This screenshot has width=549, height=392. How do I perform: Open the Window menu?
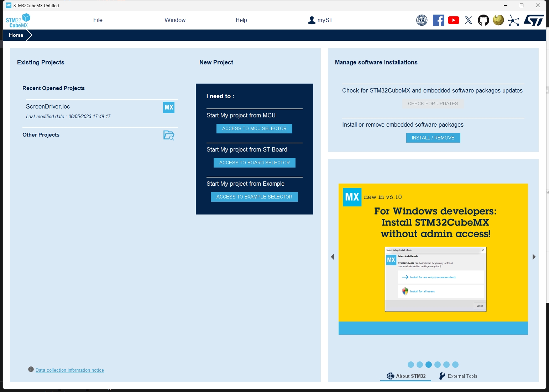click(175, 20)
